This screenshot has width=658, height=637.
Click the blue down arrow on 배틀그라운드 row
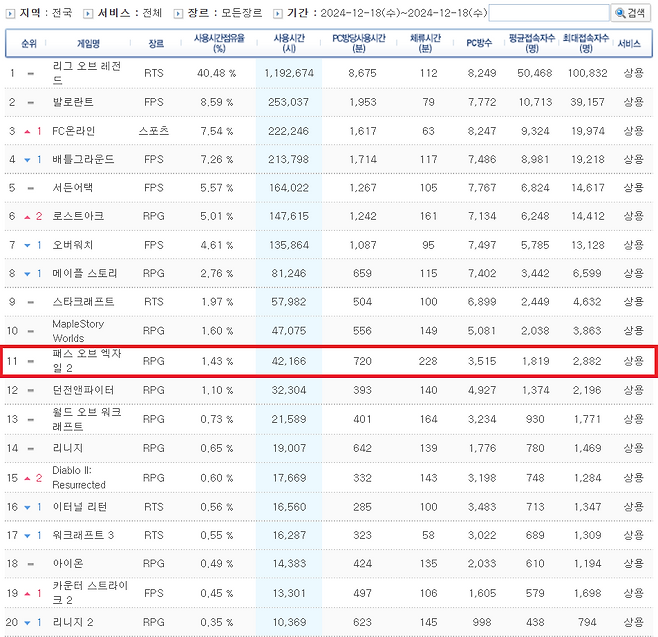[27, 159]
